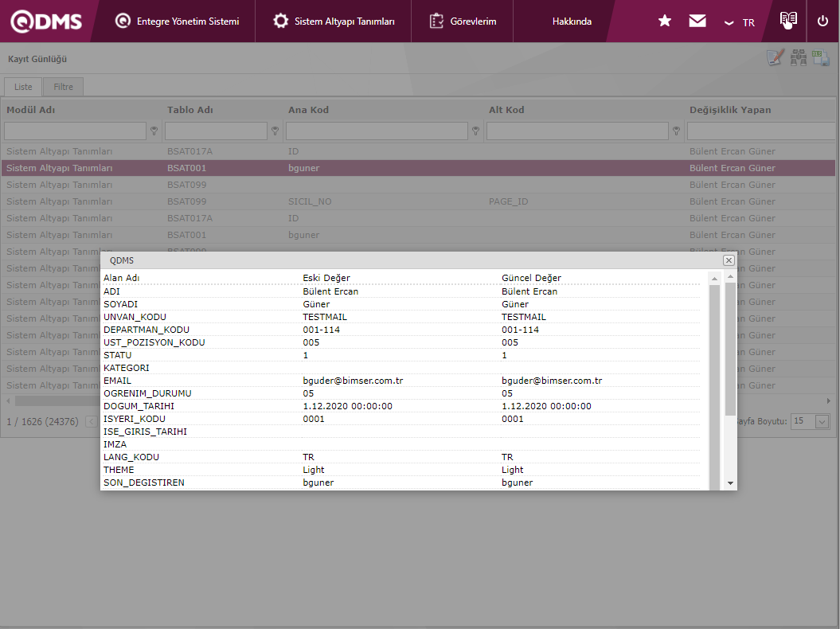Click the favorites star icon

[665, 21]
